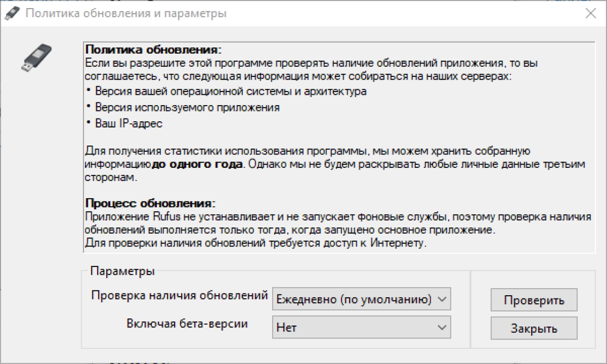
Task: Click the Проверка наличия обновлений label
Action: tap(180, 295)
